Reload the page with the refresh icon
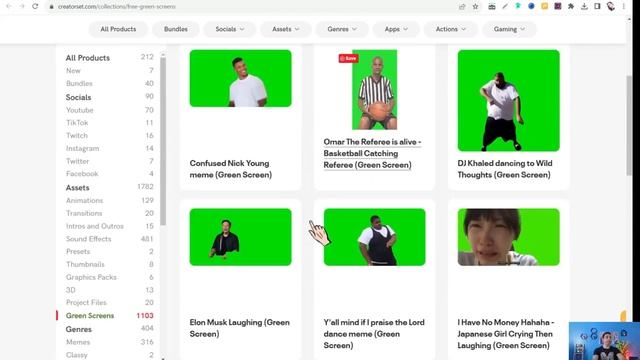 tap(36, 7)
